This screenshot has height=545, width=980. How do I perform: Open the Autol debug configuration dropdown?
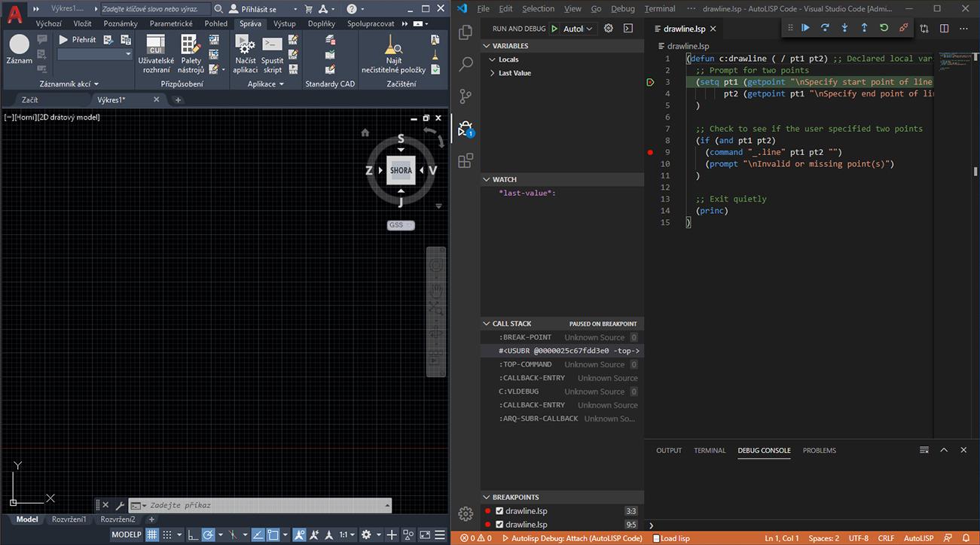point(579,29)
